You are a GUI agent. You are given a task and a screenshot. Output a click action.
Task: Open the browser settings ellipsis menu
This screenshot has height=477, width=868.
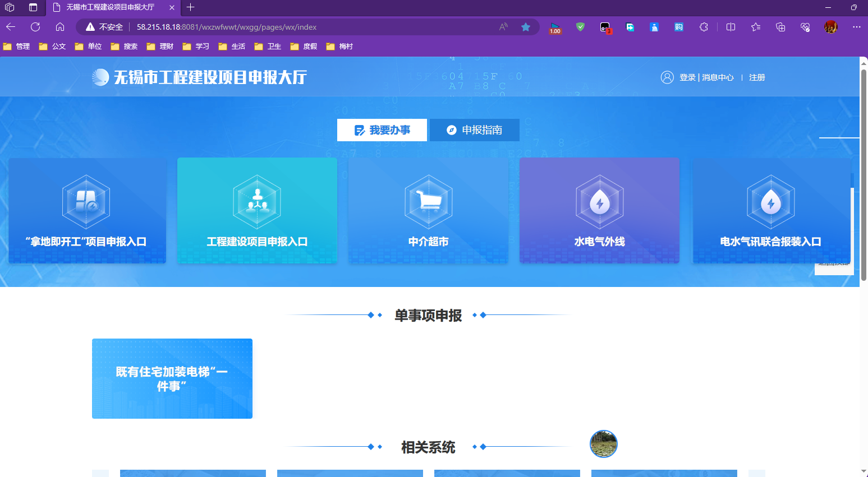[856, 27]
